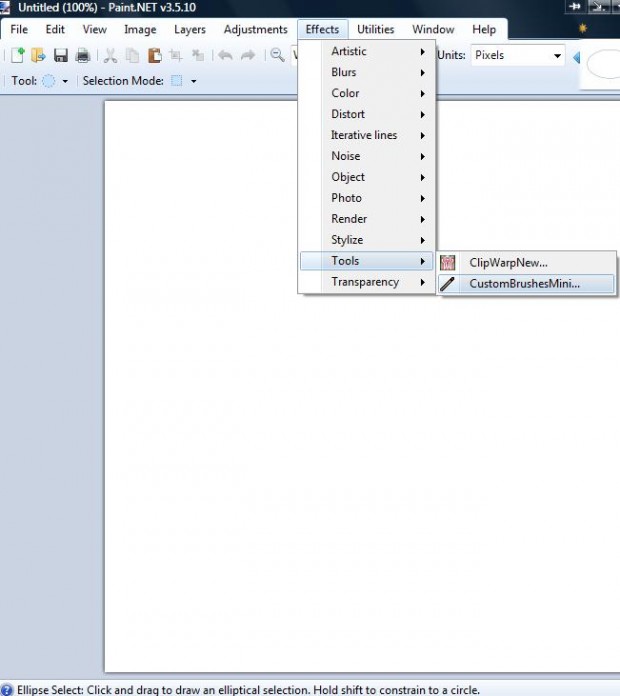Click the Paint.NET app icon in title bar

5,7
